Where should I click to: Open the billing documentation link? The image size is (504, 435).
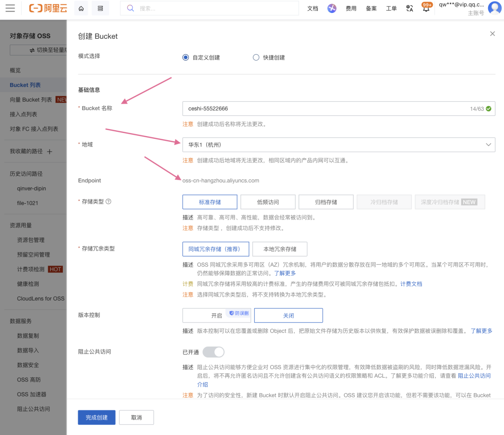pos(411,284)
